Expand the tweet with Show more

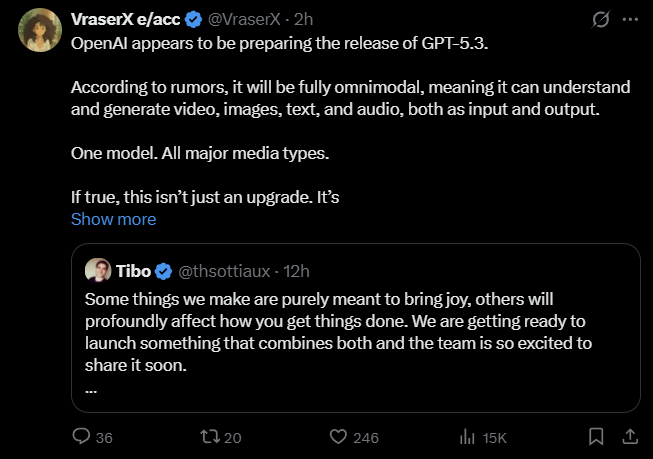[113, 219]
